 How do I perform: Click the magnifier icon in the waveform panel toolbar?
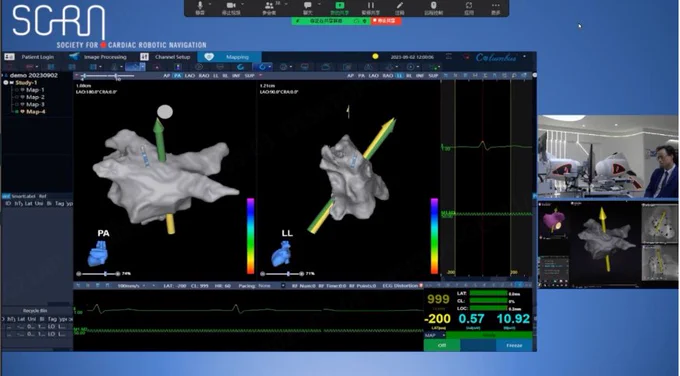[514, 75]
